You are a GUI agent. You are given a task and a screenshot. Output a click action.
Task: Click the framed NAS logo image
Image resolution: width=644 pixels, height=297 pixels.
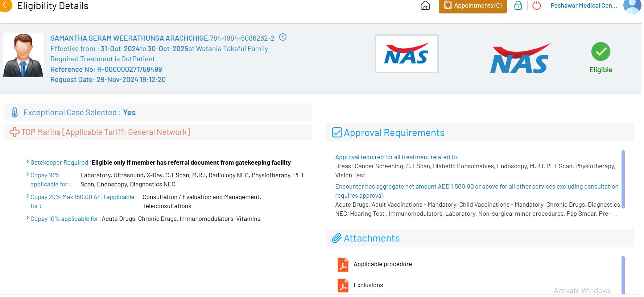point(406,54)
